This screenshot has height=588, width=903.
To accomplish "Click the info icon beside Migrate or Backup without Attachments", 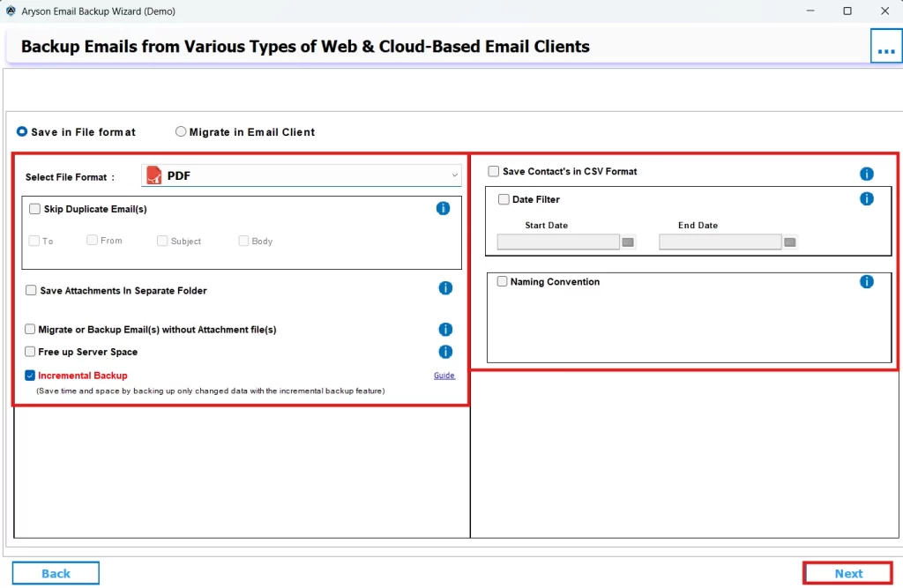I will click(445, 328).
